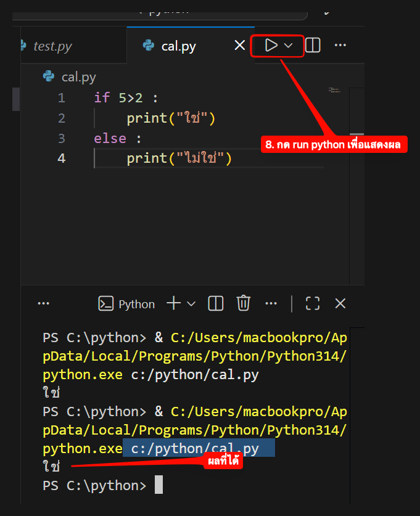Click the code minimap preview in the editor

click(x=334, y=91)
